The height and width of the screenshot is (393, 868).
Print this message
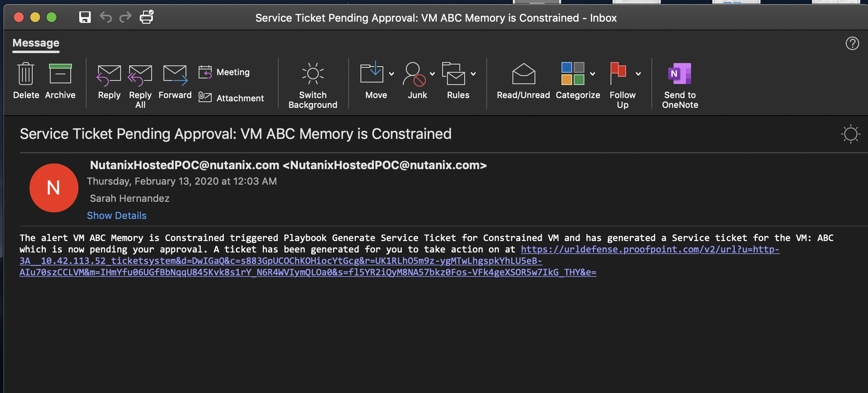pos(147,17)
